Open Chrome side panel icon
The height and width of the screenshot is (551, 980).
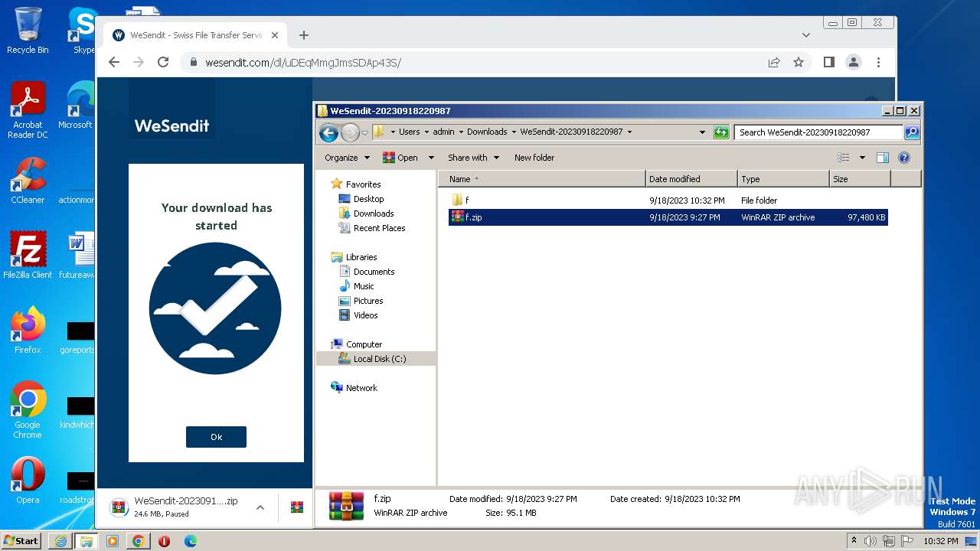coord(828,62)
